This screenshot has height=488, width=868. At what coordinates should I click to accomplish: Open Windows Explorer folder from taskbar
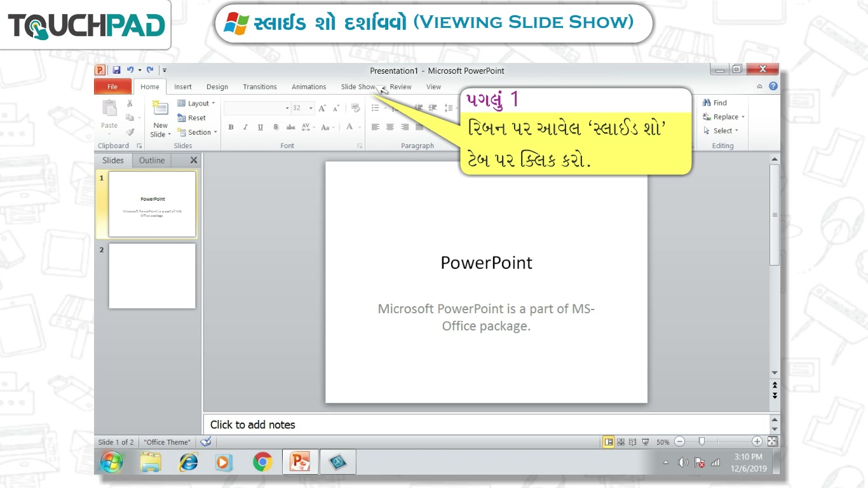point(151,462)
